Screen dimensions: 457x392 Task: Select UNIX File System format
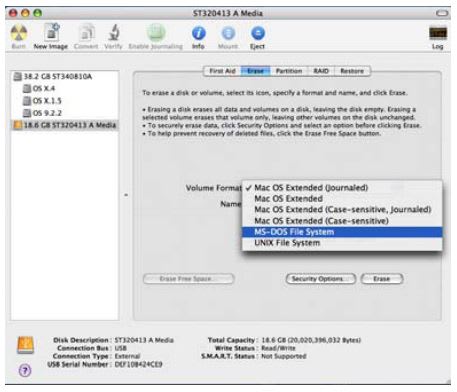(x=342, y=243)
